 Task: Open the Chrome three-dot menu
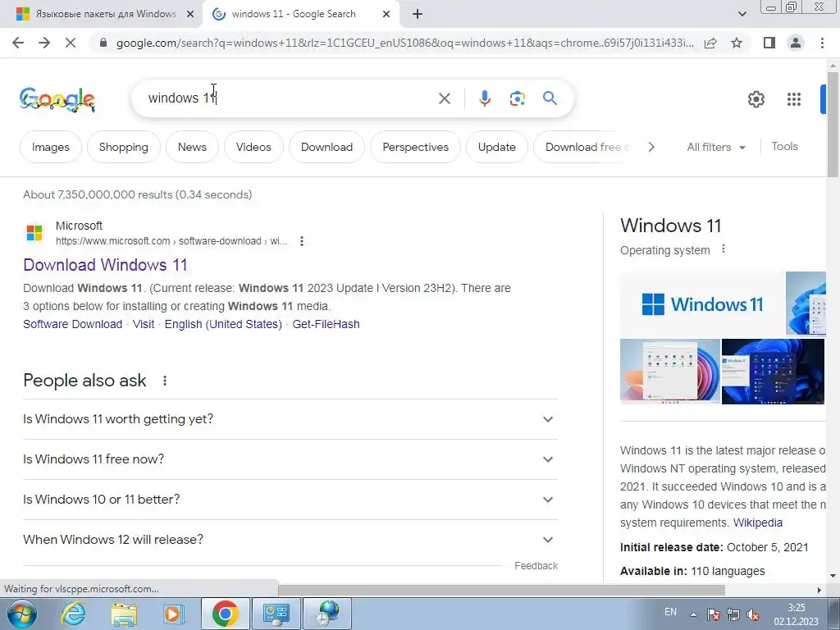[x=822, y=43]
